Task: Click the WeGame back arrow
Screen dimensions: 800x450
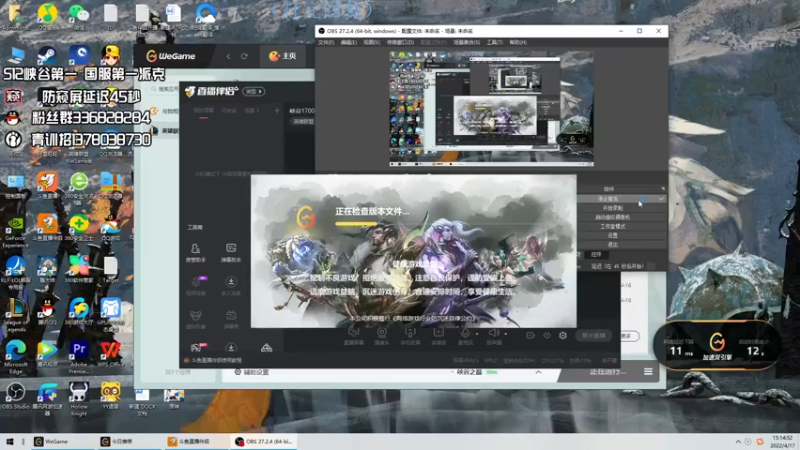Action: coord(228,56)
